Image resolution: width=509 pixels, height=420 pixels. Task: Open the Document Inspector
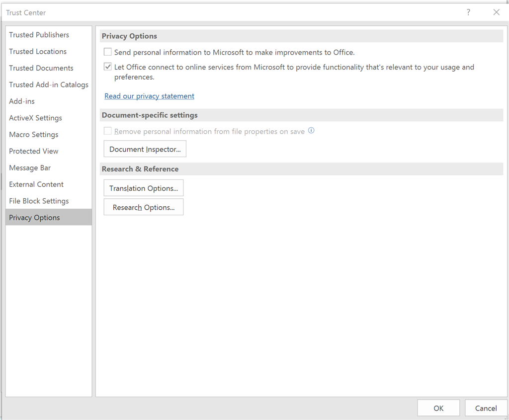pyautogui.click(x=145, y=149)
